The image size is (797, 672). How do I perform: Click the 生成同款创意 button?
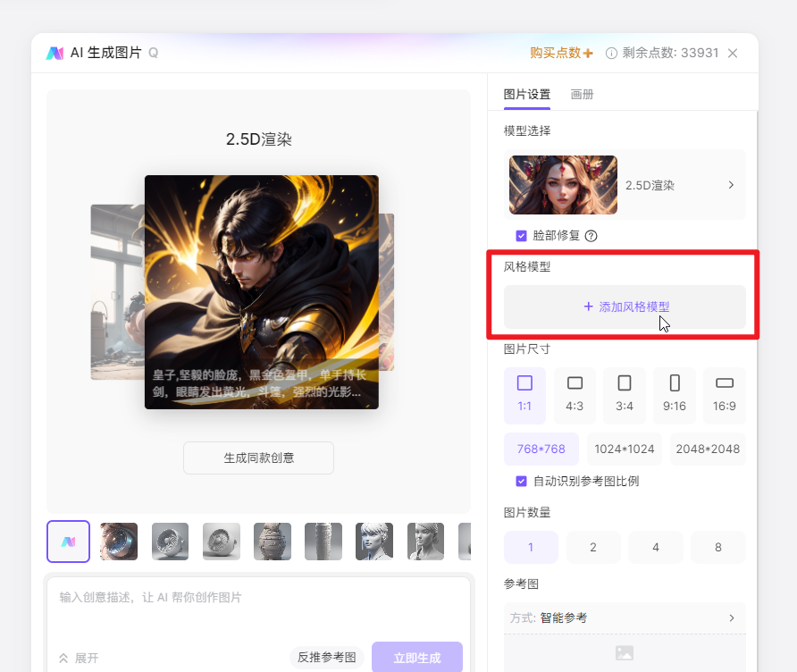point(259,458)
